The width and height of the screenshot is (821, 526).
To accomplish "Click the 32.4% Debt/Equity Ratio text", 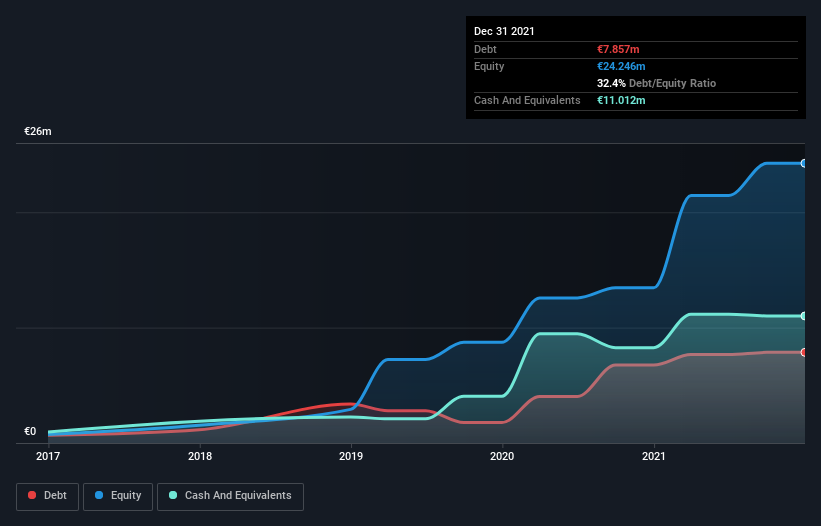I will pyautogui.click(x=657, y=83).
